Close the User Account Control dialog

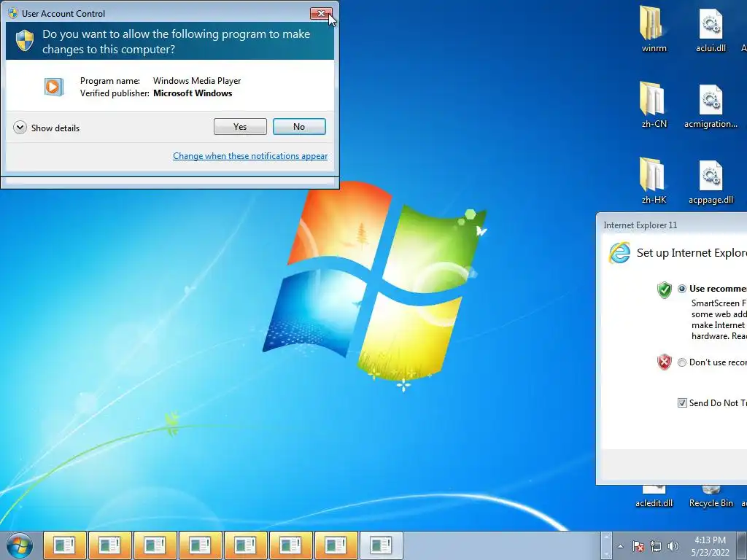(x=321, y=13)
